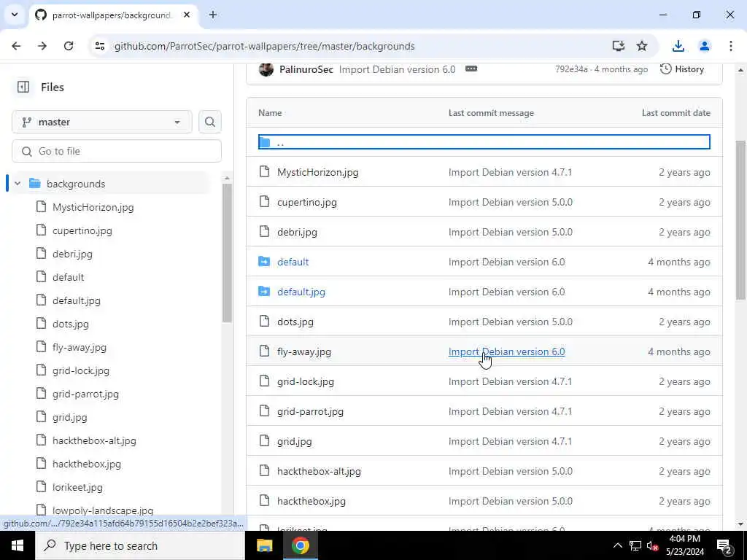
Task: Open tab search dropdown arrow
Action: (x=15, y=15)
